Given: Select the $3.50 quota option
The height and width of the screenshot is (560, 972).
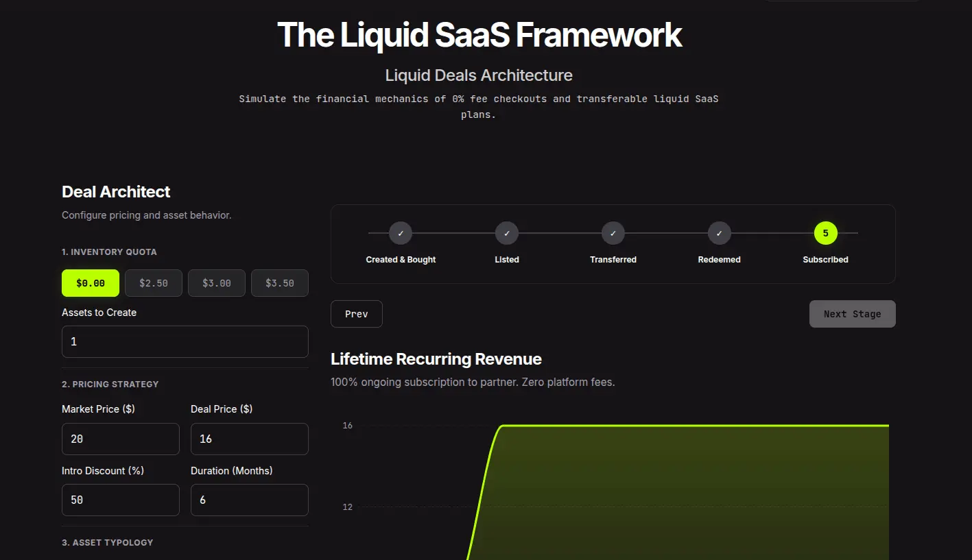Looking at the screenshot, I should tap(280, 283).
